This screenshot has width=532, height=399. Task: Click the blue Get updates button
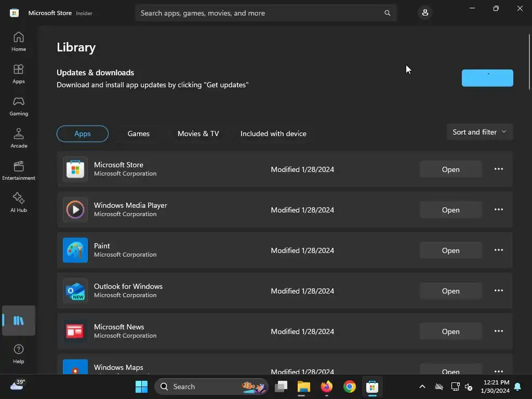coord(487,78)
